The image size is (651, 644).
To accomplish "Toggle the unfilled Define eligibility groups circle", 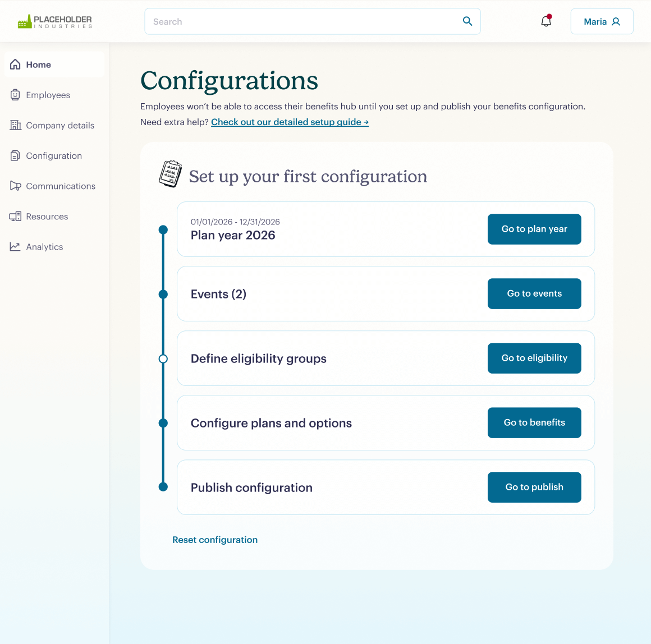I will [x=163, y=358].
